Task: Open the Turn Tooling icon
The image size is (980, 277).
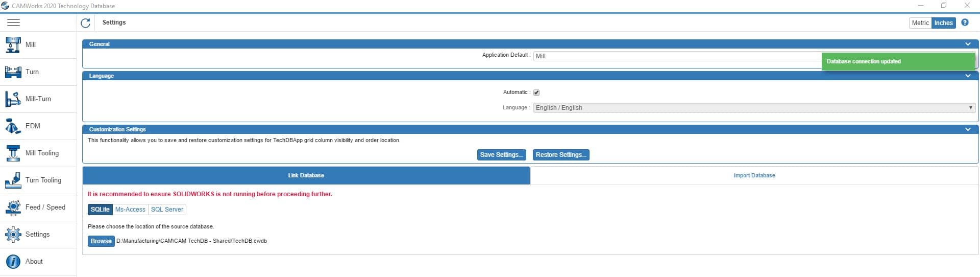Action: (13, 180)
